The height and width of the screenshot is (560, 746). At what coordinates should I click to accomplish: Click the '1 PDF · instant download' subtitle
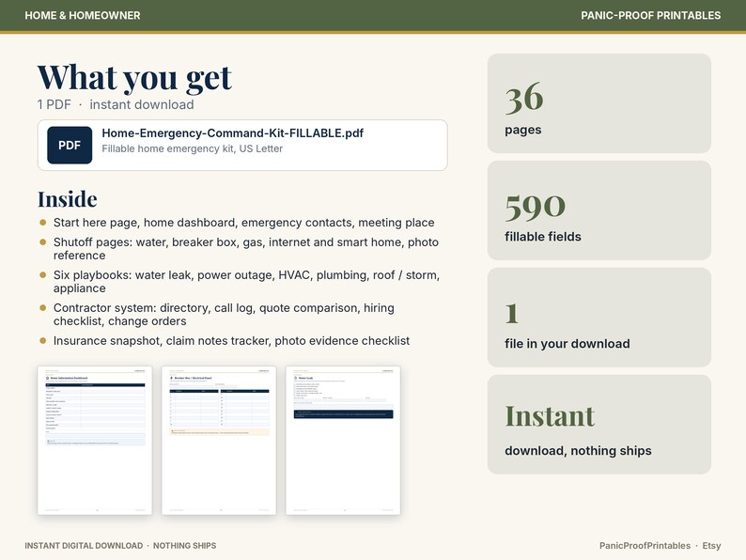click(x=116, y=104)
